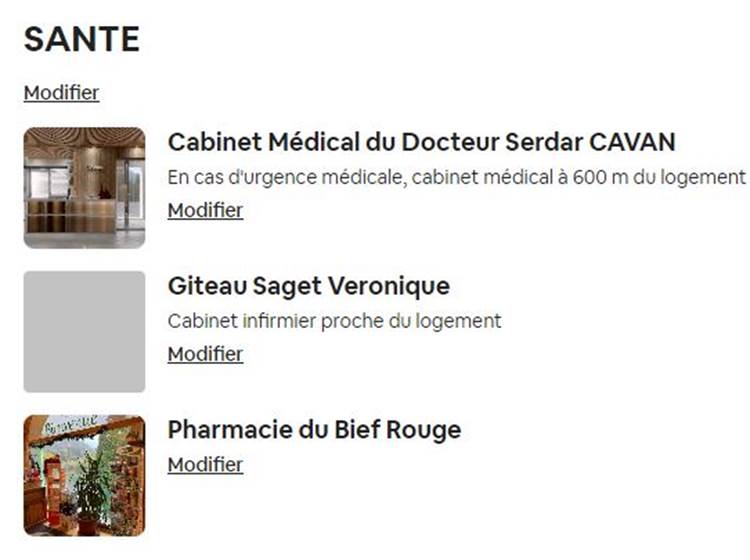Select the Cabinet Médical du Docteur Serdar CAVAN title
This screenshot has width=750, height=560.
[421, 142]
